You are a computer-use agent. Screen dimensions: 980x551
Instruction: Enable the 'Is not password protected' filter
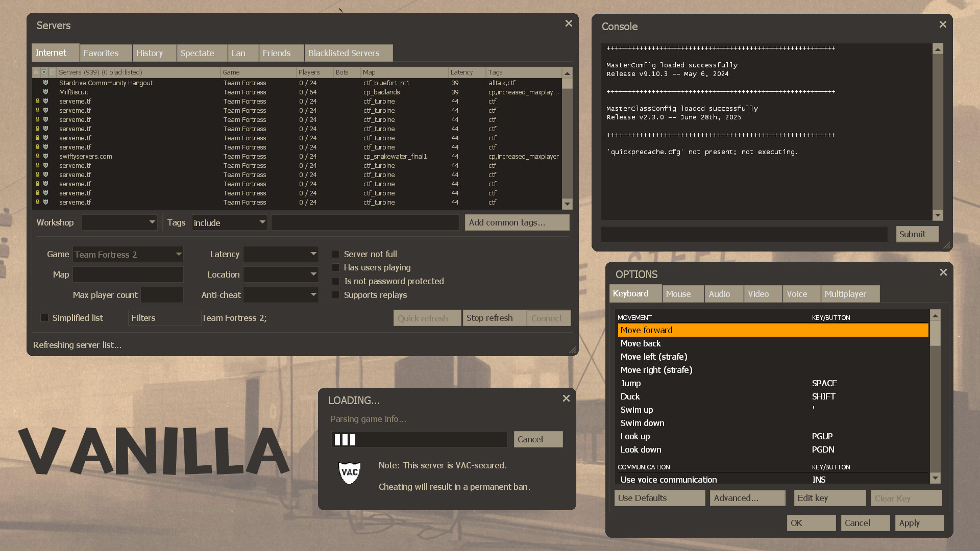(336, 281)
